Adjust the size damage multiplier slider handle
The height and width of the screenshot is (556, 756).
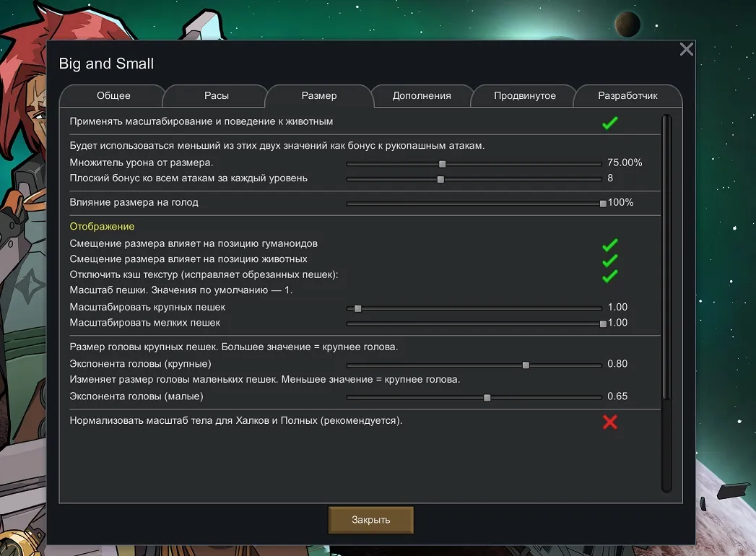click(443, 164)
